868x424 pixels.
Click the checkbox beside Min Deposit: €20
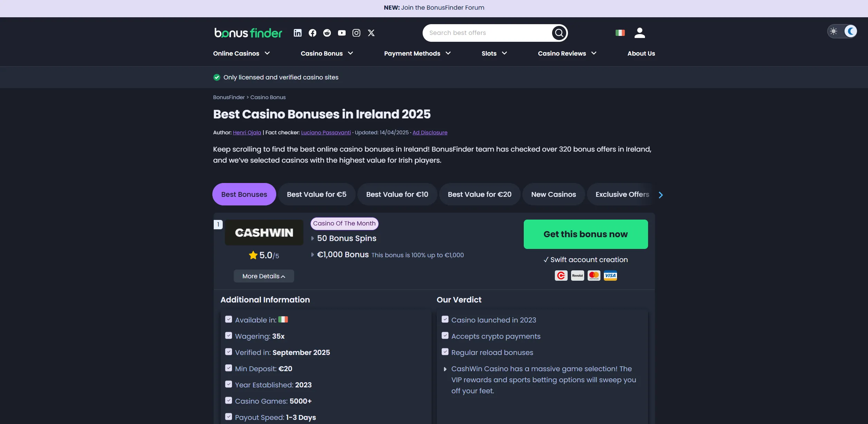click(229, 368)
